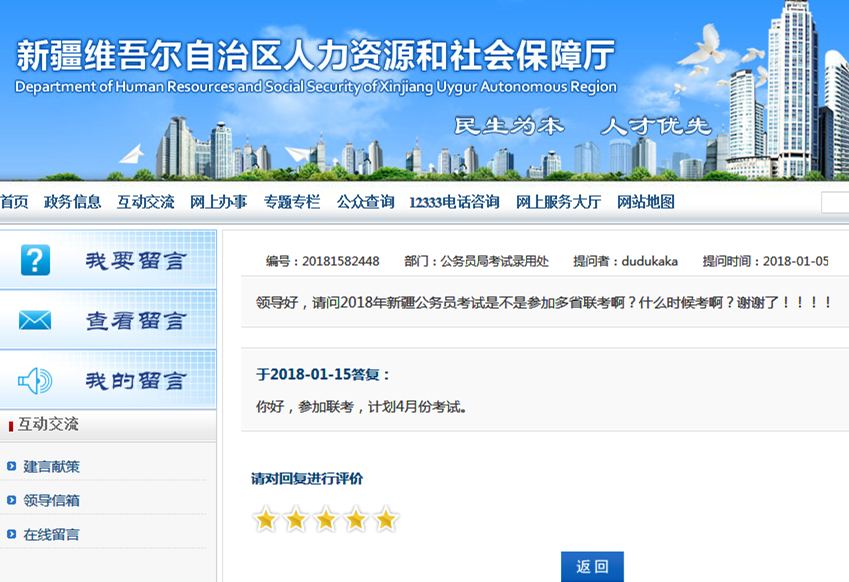849x582 pixels.
Task: Click the first rating star
Action: (x=265, y=519)
